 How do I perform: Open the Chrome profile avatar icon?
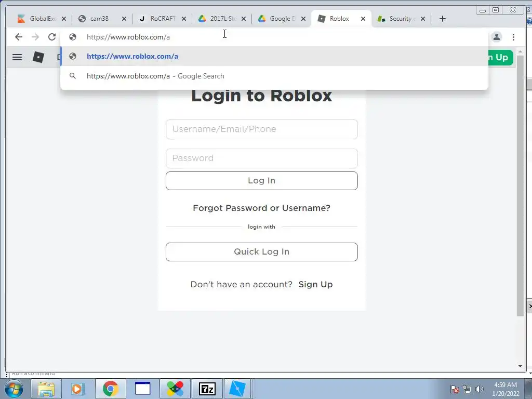point(496,37)
